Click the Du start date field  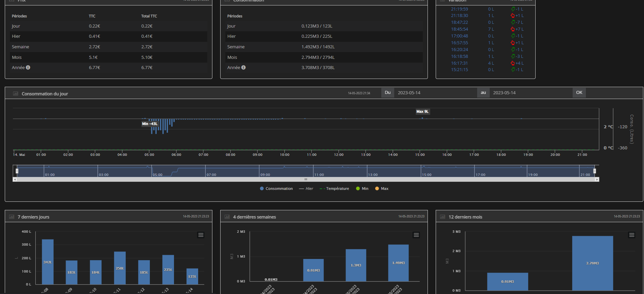pyautogui.click(x=435, y=93)
